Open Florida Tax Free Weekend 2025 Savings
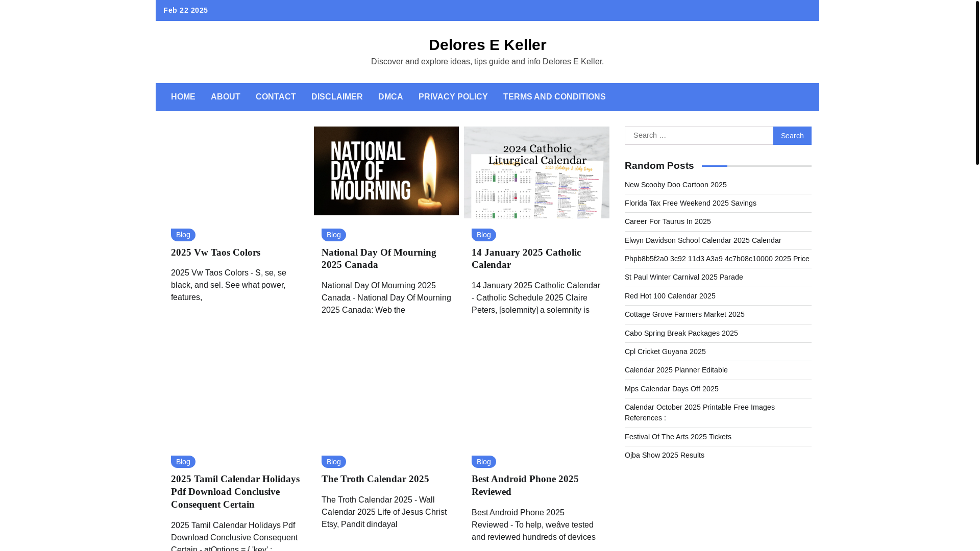This screenshot has height=551, width=980. pyautogui.click(x=690, y=203)
